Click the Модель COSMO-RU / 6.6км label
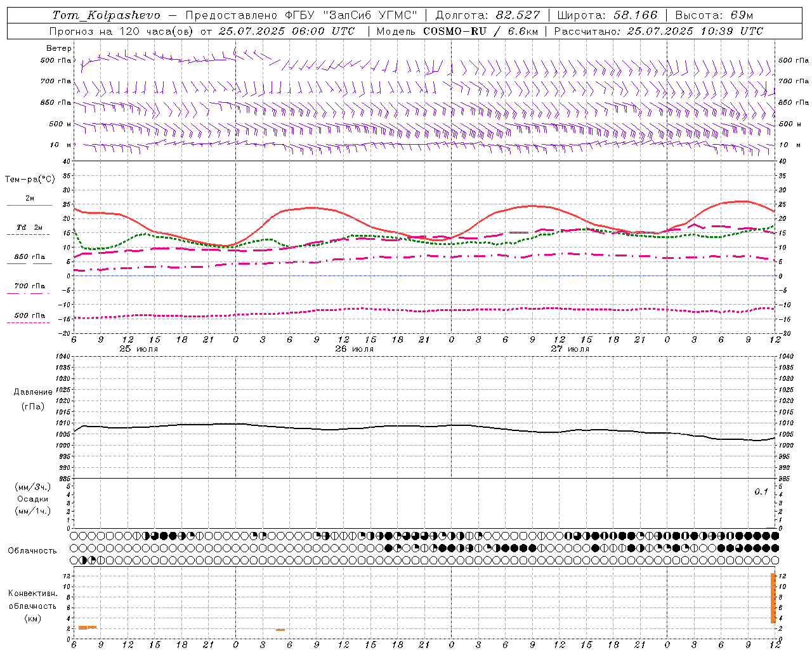812x650 pixels. (457, 31)
